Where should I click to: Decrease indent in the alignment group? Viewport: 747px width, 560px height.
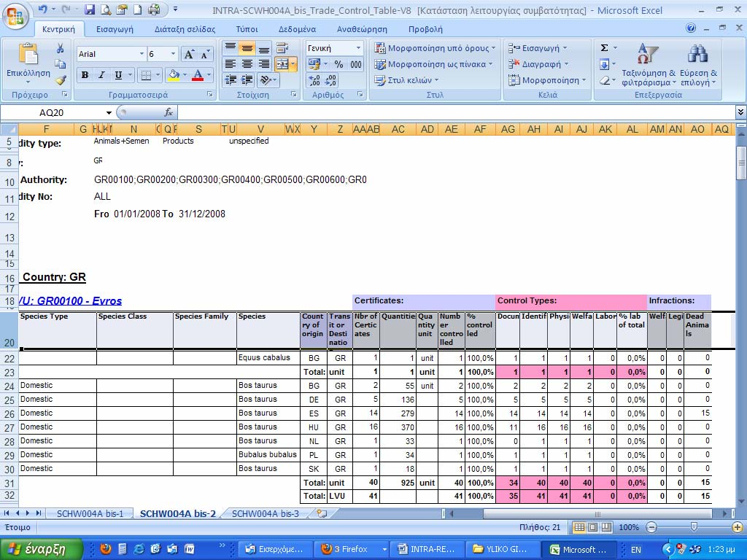[x=231, y=80]
